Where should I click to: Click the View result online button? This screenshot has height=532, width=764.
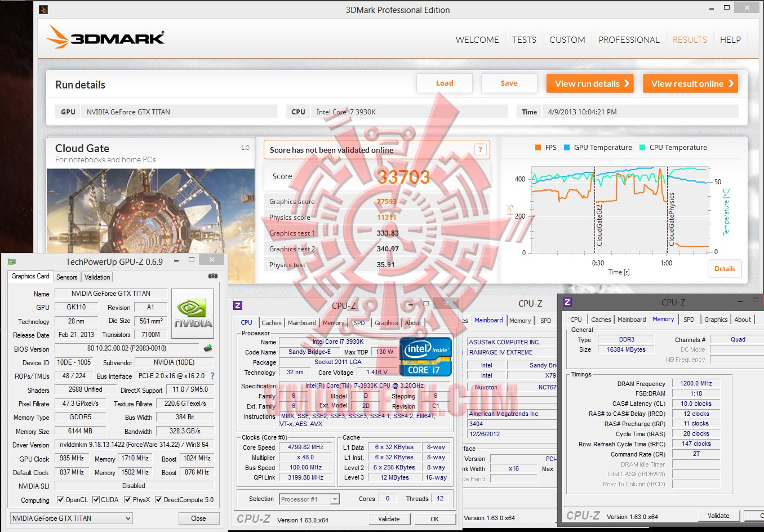(x=690, y=83)
